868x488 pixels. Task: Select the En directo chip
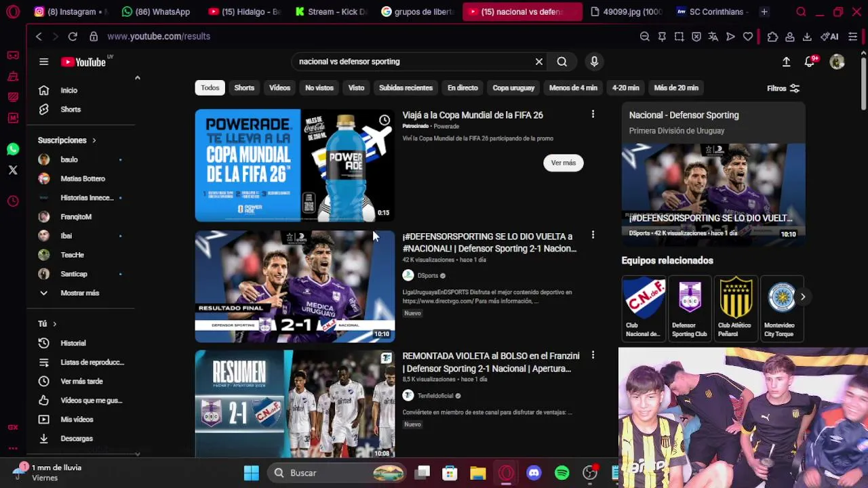(x=462, y=88)
